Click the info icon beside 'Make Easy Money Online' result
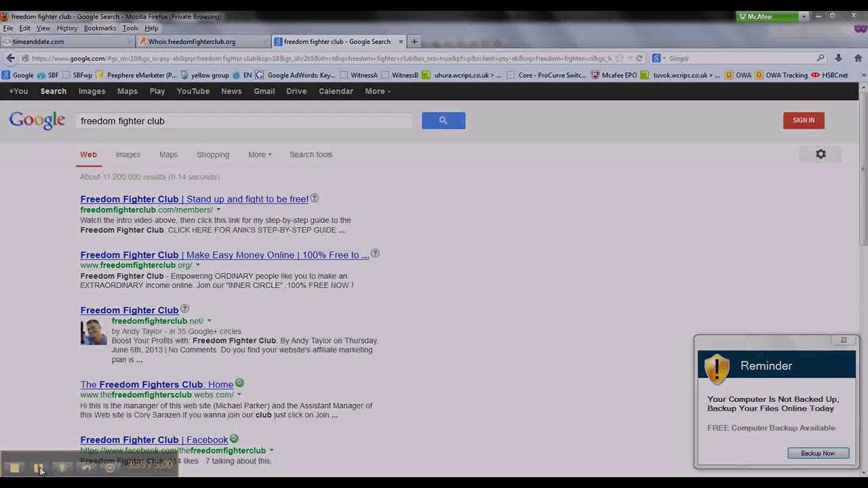Viewport: 868px width, 488px height. (375, 254)
